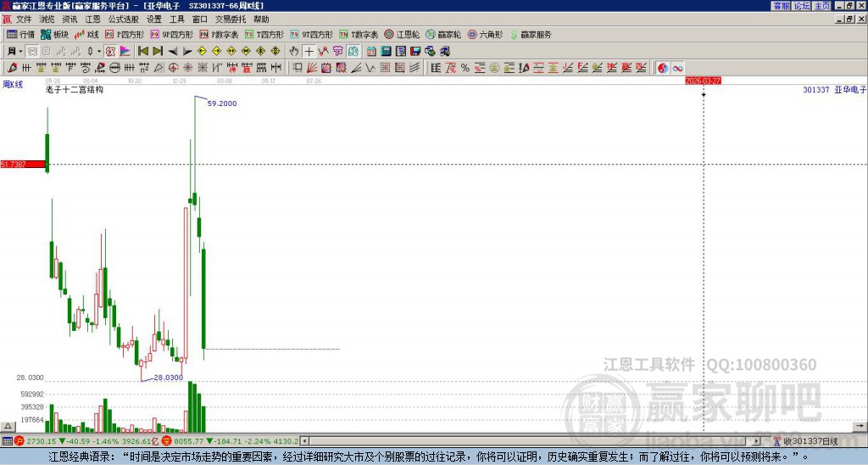Select the triangle ruler tool
The image size is (868, 465).
tap(159, 68)
